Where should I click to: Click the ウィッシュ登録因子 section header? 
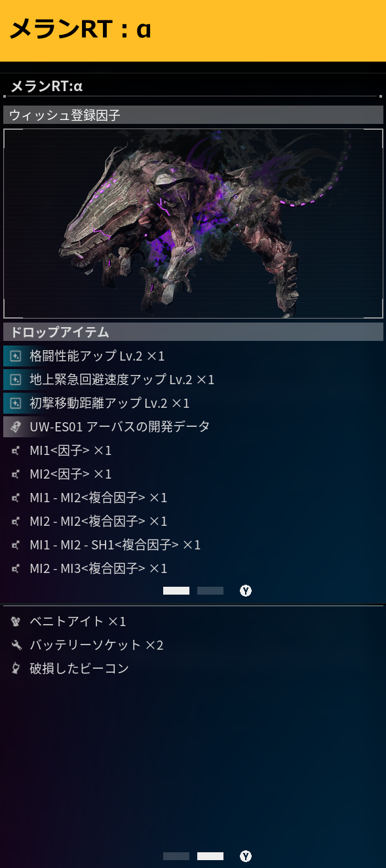coord(193,115)
